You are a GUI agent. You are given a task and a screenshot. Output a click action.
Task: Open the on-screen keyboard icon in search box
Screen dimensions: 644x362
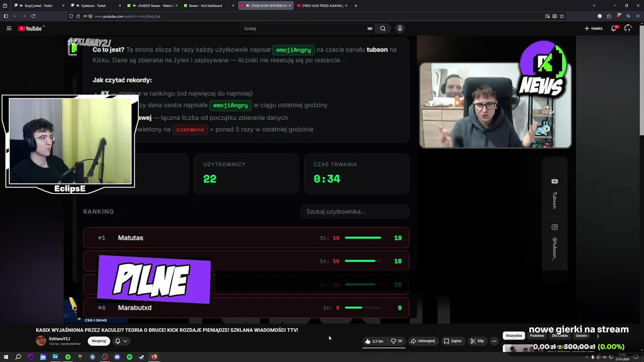point(370,29)
